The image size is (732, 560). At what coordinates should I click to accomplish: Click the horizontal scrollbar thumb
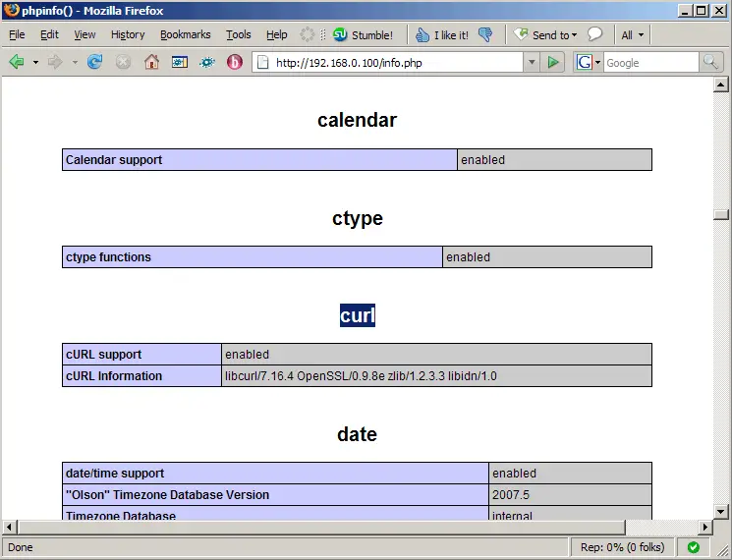pyautogui.click(x=321, y=528)
